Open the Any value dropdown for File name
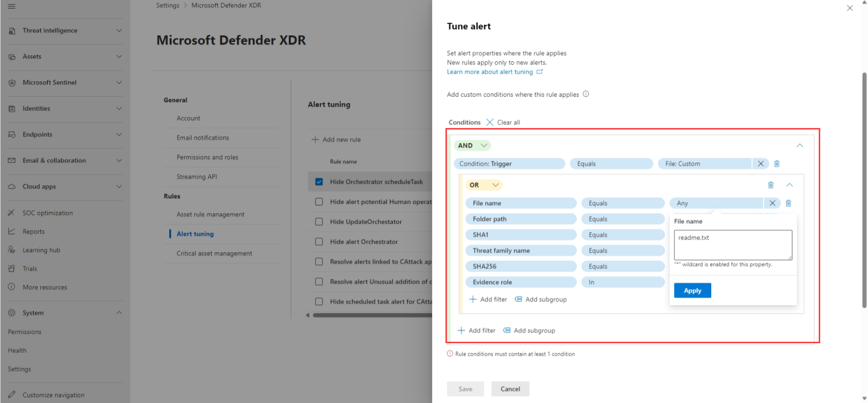Image resolution: width=868 pixels, height=403 pixels. pyautogui.click(x=716, y=203)
